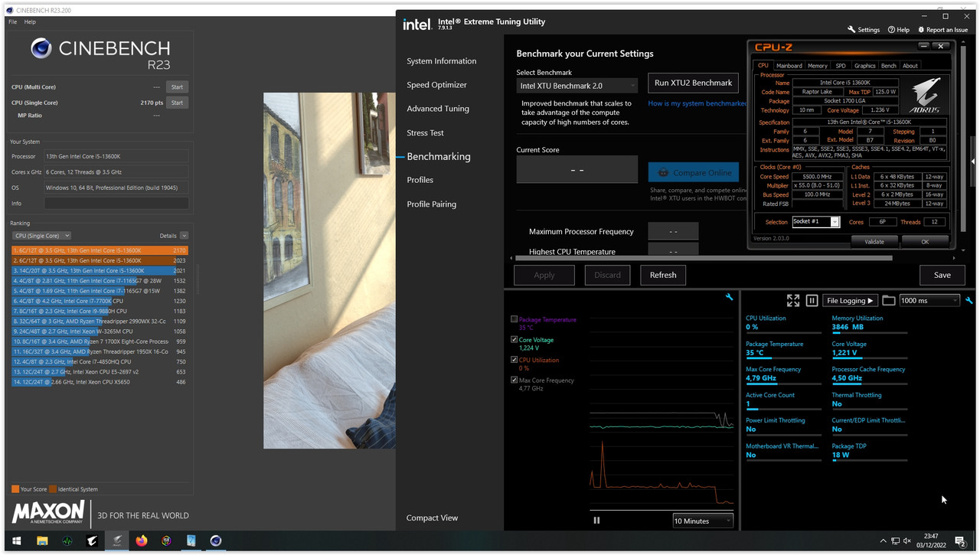The height and width of the screenshot is (555, 980).
Task: Open green waveform monitor taskbar icon
Action: click(67, 541)
